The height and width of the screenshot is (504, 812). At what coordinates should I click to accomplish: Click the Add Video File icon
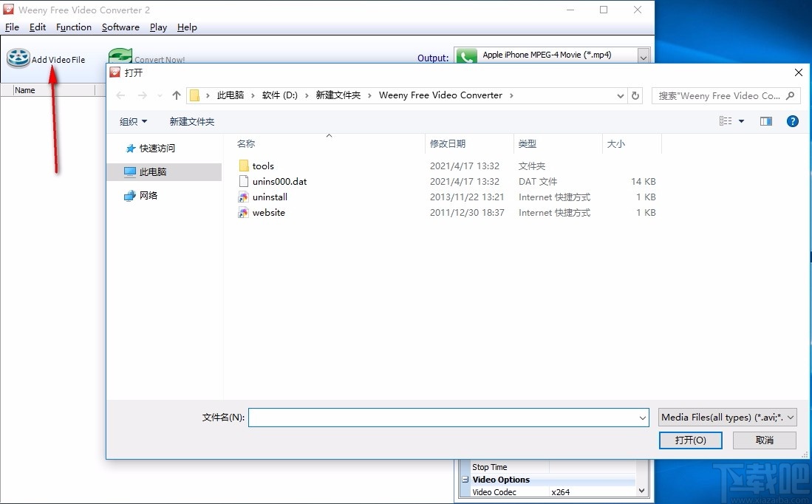(x=18, y=58)
